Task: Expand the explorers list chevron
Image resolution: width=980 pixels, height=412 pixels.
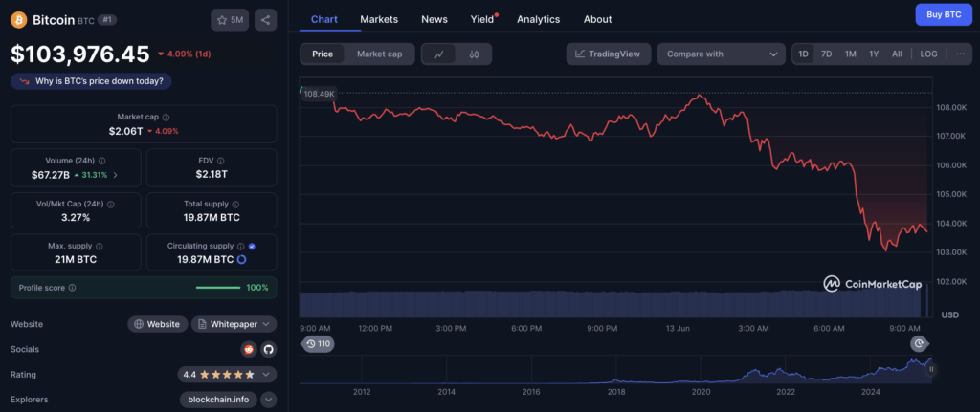Action: (268, 400)
